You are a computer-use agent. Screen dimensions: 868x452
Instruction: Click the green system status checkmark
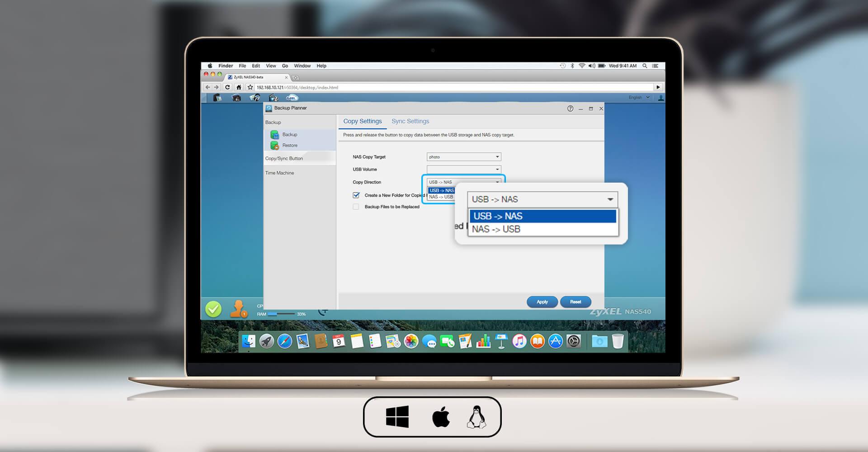point(213,309)
